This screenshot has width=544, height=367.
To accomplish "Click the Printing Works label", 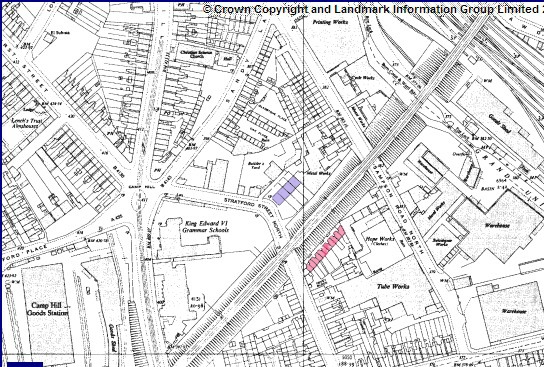I will (x=331, y=22).
